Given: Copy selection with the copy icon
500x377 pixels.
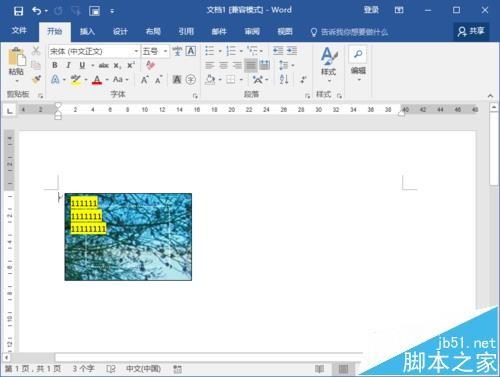Looking at the screenshot, I should pos(36,65).
